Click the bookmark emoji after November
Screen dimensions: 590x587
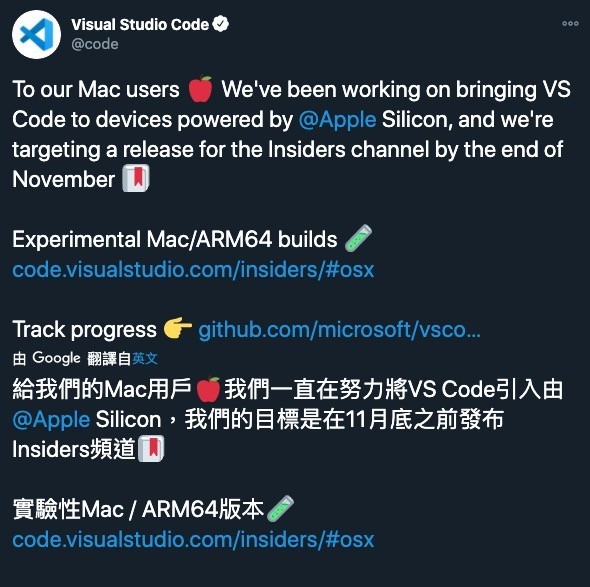point(136,178)
